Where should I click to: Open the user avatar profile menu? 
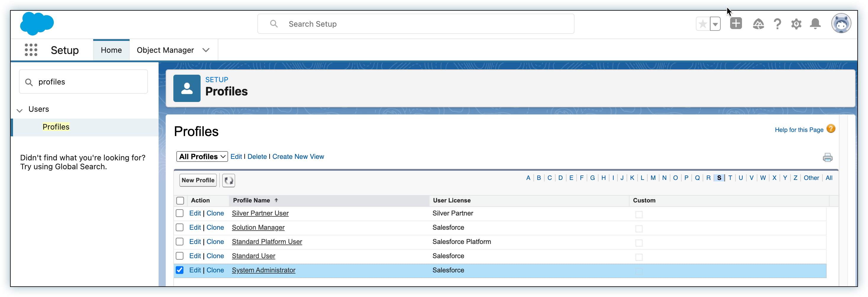[x=841, y=24]
